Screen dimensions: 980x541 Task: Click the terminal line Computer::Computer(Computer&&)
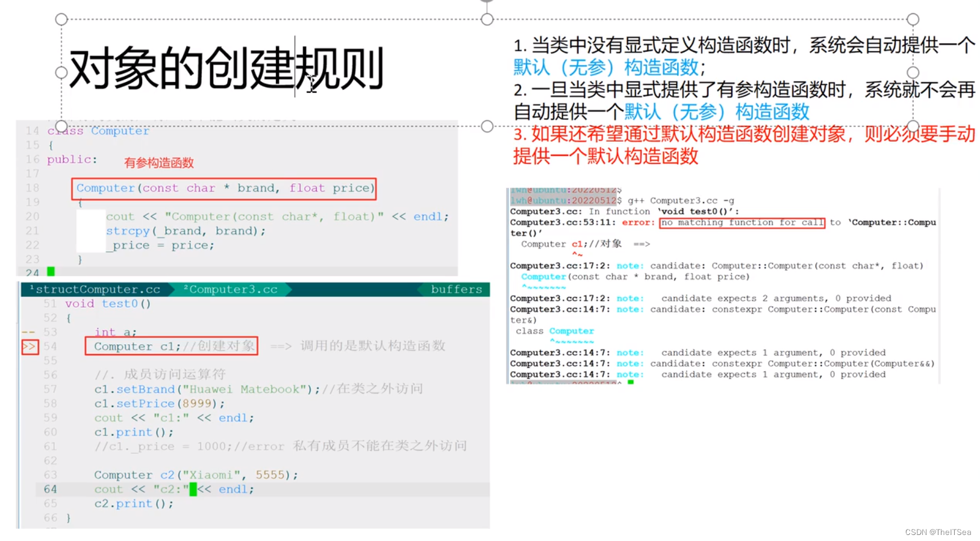pos(851,363)
